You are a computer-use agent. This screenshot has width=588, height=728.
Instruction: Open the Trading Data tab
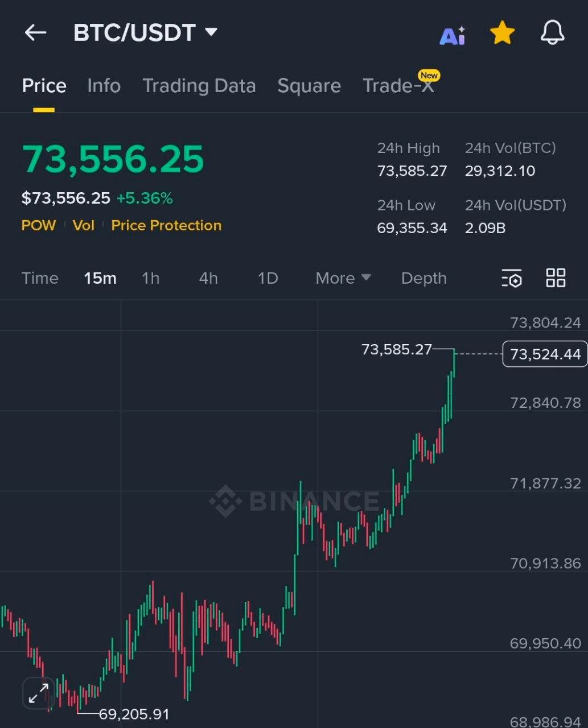point(199,86)
